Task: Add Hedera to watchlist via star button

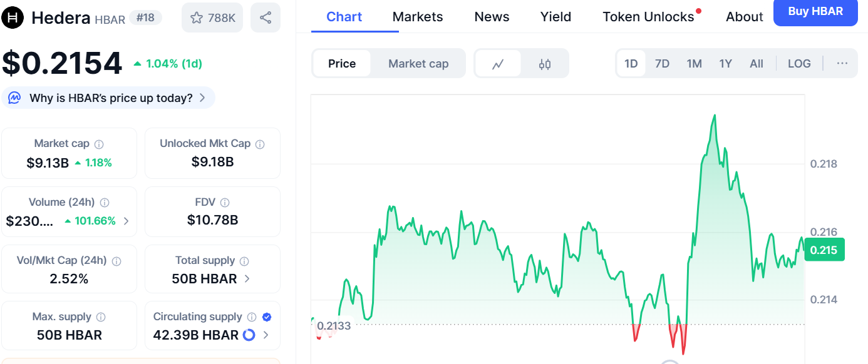Action: 212,18
